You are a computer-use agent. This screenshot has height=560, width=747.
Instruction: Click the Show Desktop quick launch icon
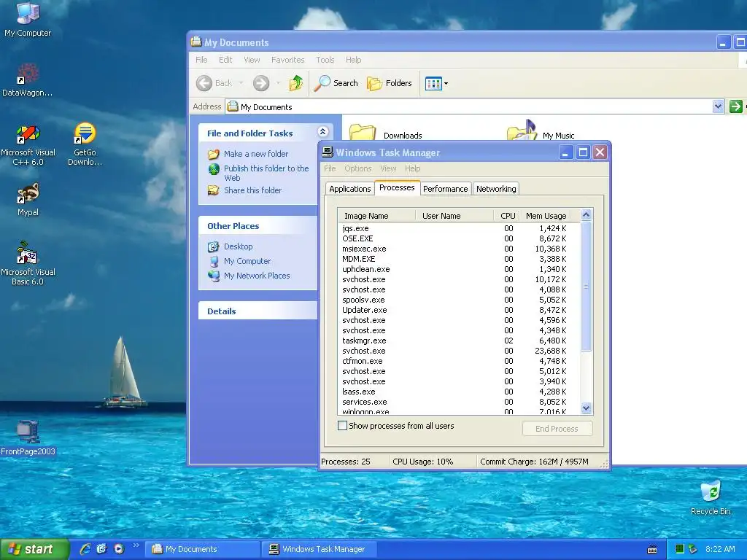(x=102, y=549)
